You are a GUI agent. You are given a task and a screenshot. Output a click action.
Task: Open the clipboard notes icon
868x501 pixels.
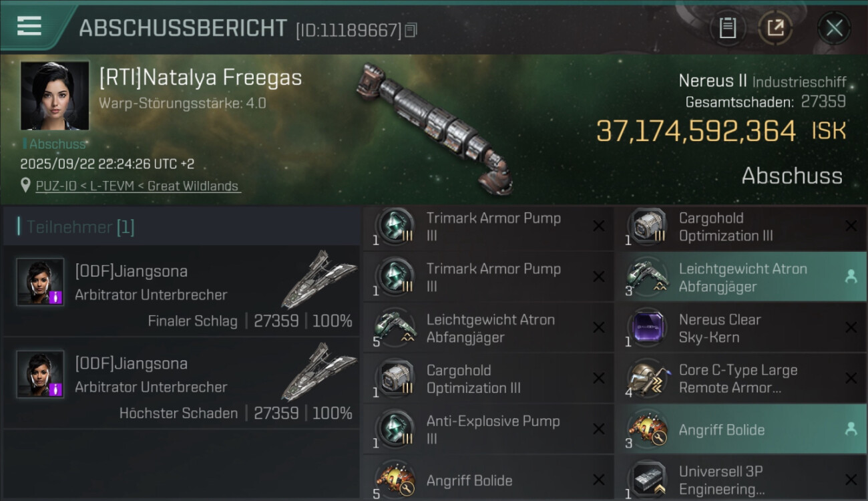[x=728, y=28]
